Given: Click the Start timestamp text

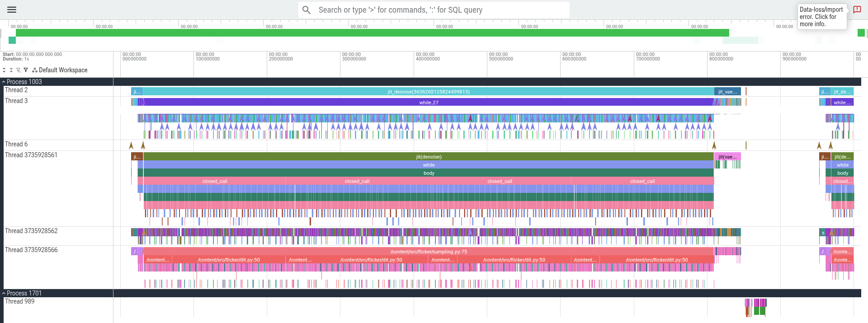Looking at the screenshot, I should tap(32, 54).
